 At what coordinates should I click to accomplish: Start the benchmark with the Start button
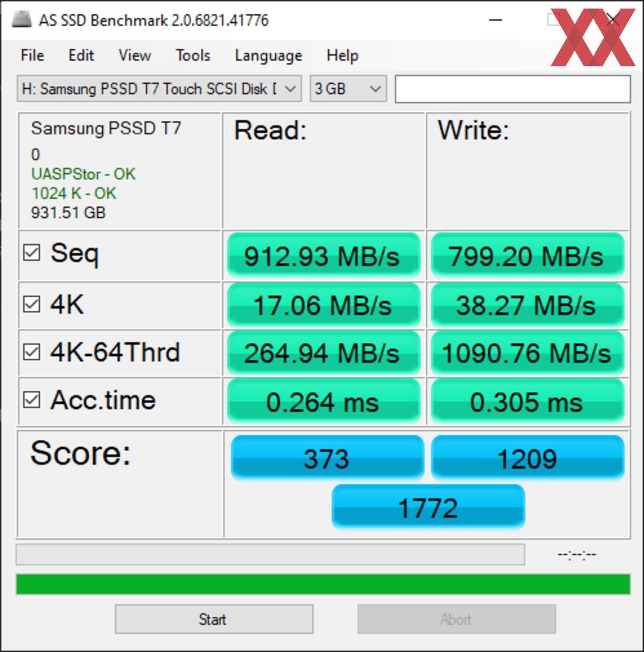[214, 619]
